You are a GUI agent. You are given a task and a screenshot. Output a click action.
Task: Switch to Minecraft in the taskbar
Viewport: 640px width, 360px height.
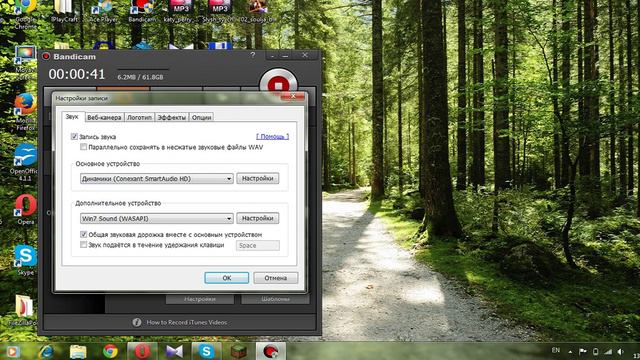[x=238, y=351]
